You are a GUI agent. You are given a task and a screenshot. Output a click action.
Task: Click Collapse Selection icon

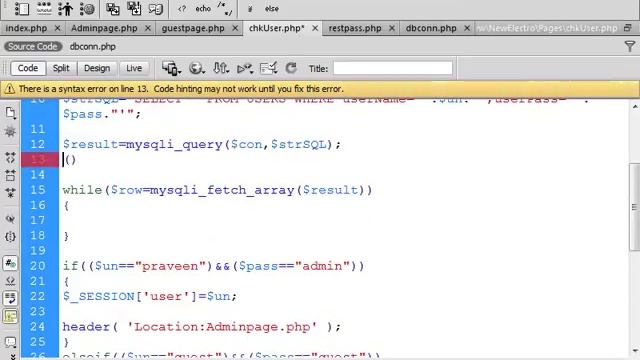click(x=10, y=176)
